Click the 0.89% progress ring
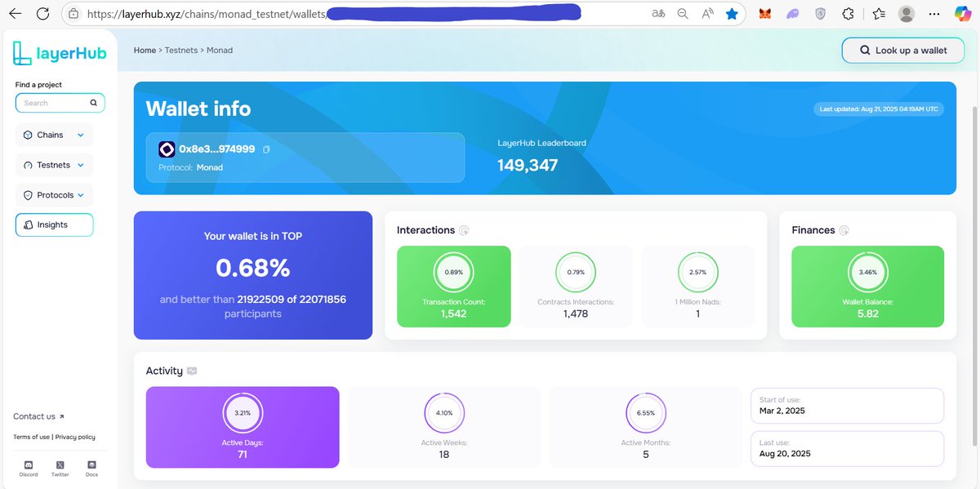The height and width of the screenshot is (489, 980). coord(454,272)
